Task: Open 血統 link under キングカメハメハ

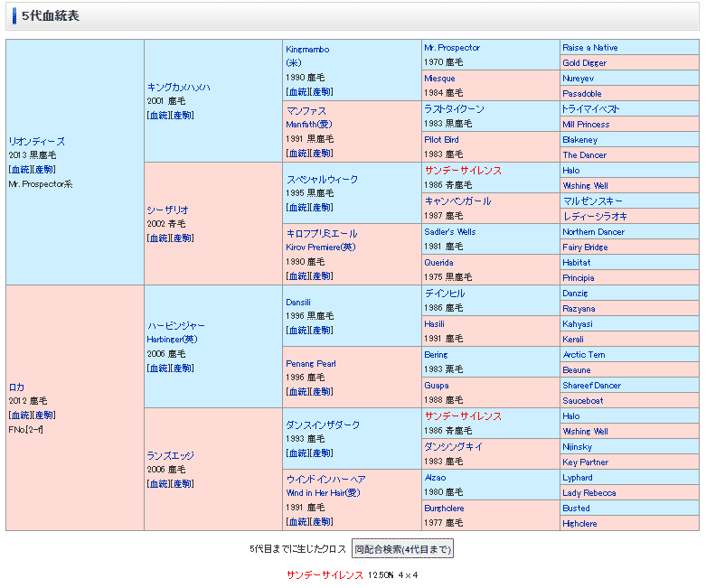Action: 159,116
